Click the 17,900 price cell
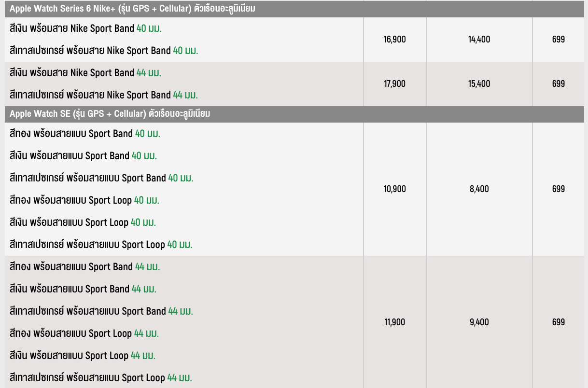 [394, 84]
